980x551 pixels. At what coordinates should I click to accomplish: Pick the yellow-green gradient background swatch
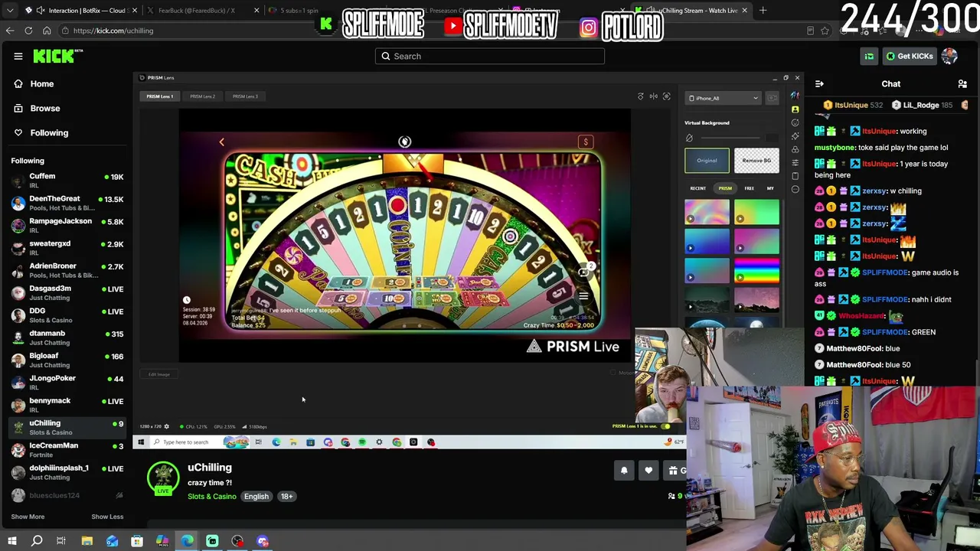(x=756, y=212)
